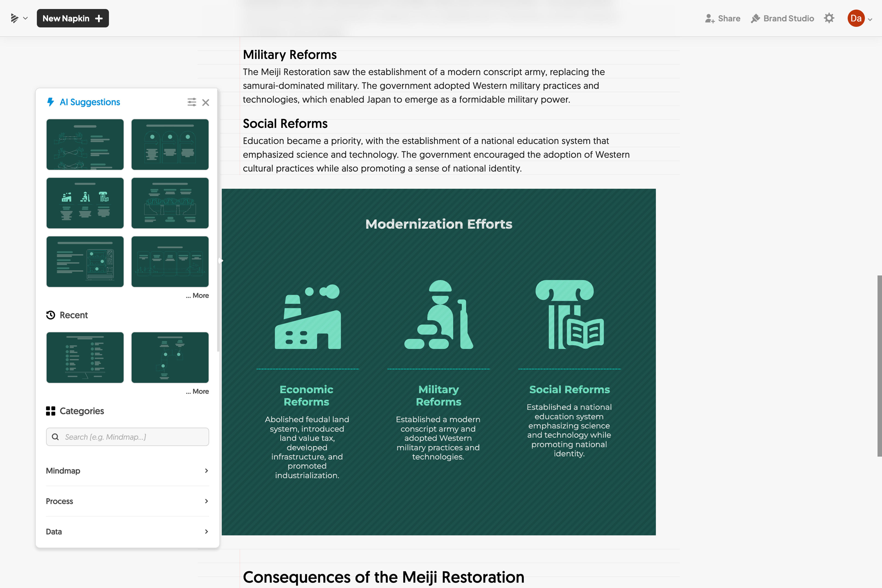Focus the category search field
This screenshot has width=882, height=588.
(x=127, y=437)
